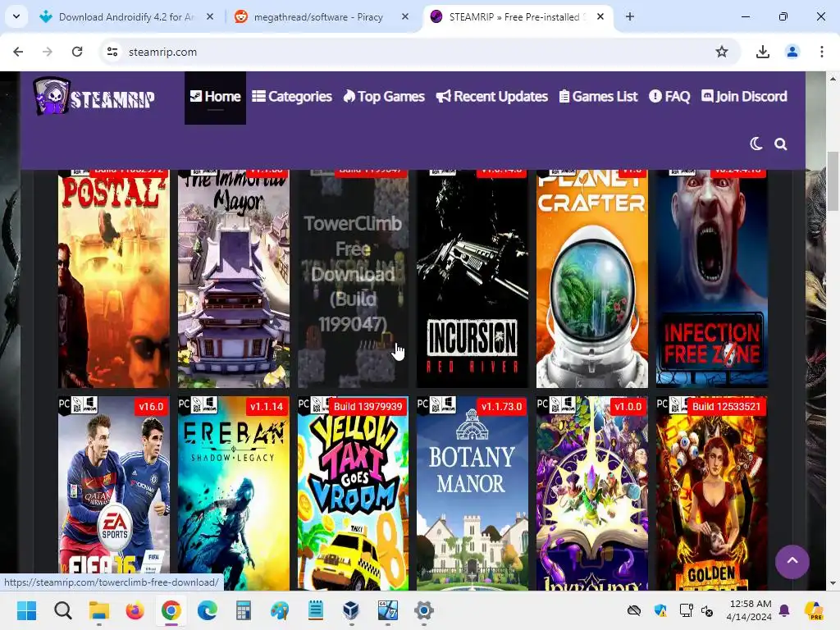Screen dimensions: 840x630
Task: Click the v1.1.73.0 badge on Botany Manor
Action: point(501,407)
